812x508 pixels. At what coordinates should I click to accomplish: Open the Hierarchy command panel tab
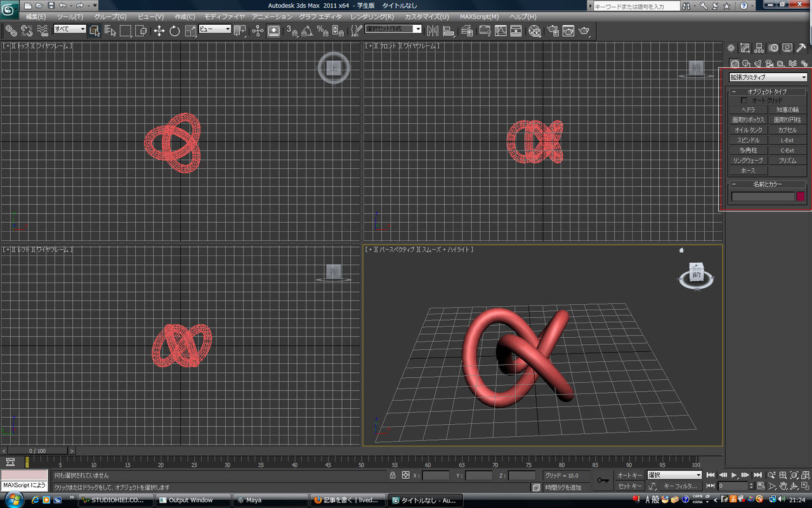759,48
